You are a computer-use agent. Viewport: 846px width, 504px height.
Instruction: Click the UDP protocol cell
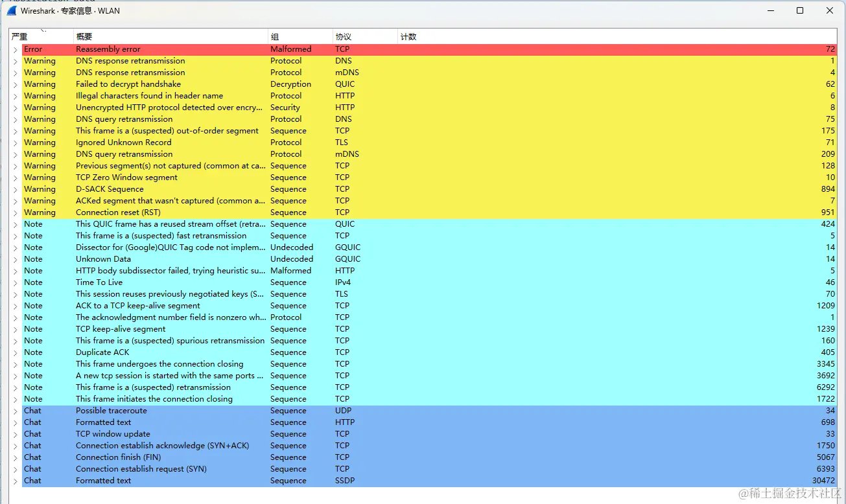(x=344, y=411)
